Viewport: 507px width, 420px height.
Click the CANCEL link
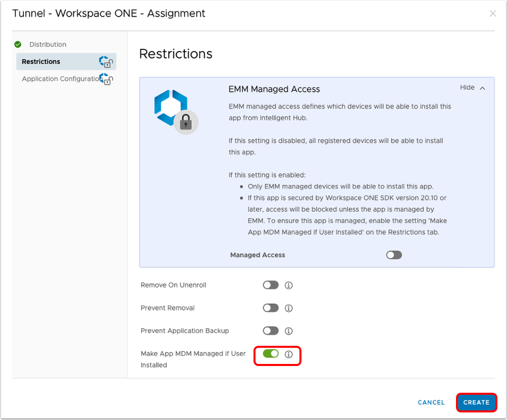point(431,402)
